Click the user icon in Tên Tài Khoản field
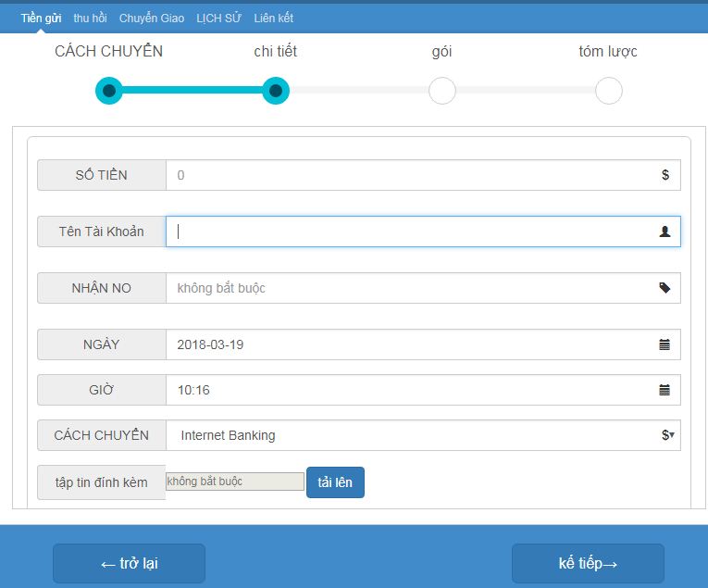This screenshot has width=708, height=588. click(x=665, y=231)
